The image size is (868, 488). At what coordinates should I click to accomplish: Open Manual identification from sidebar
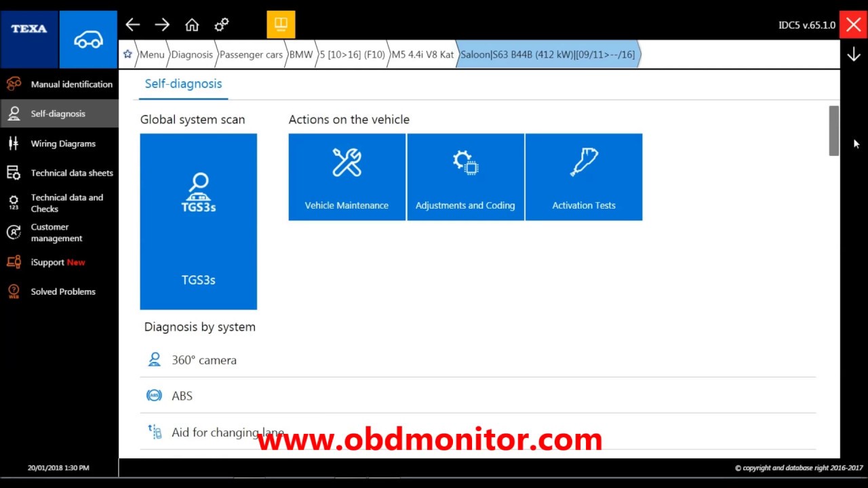(59, 84)
